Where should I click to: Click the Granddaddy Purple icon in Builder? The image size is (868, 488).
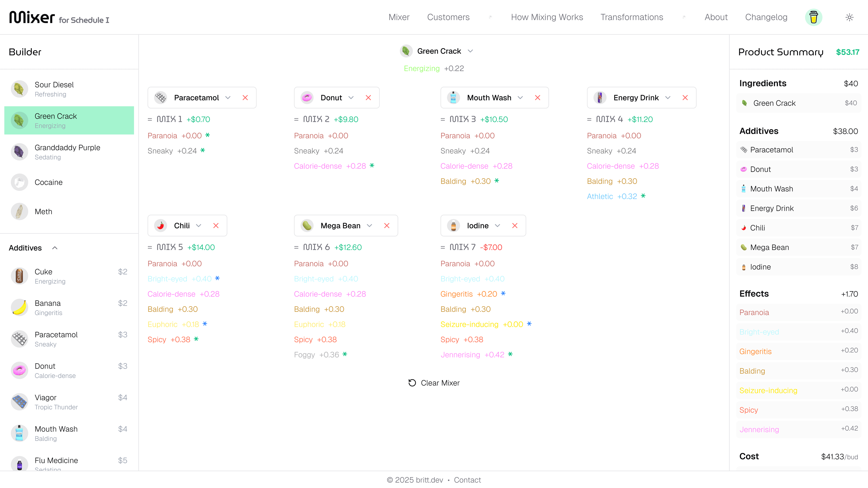(x=19, y=152)
